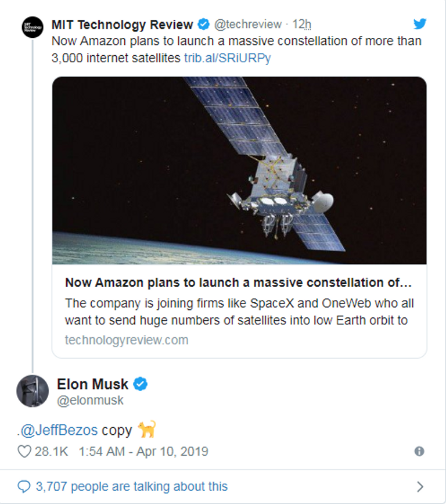Click the Twitter bird logo
Viewport: 446px width, 504px height.
click(x=420, y=24)
